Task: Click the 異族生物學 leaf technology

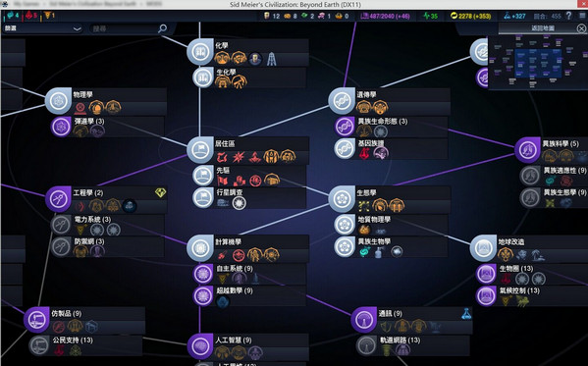Action: 391,246
